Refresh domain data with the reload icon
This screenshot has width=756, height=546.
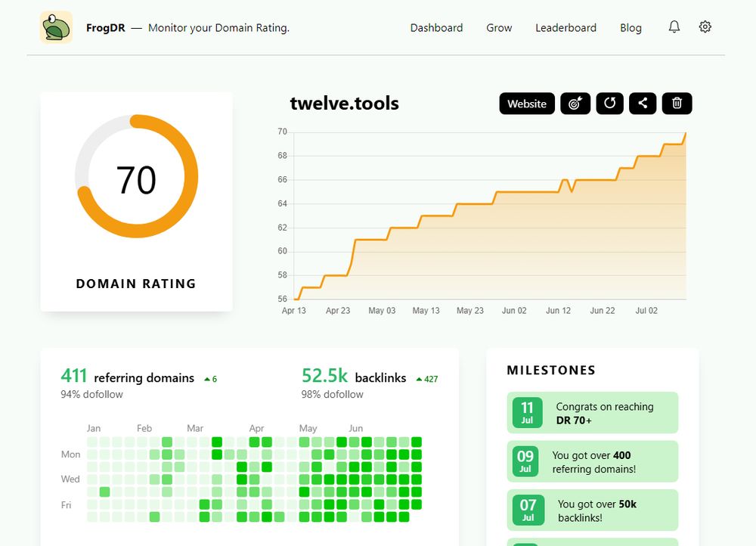coord(609,103)
